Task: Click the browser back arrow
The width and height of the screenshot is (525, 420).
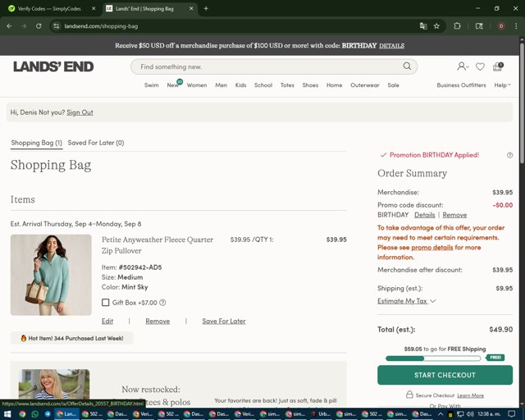Action: coord(9,25)
